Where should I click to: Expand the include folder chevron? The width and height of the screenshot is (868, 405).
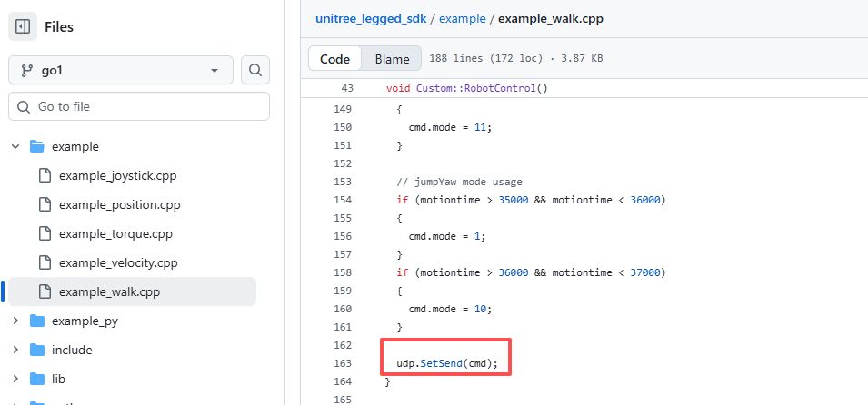click(x=15, y=350)
